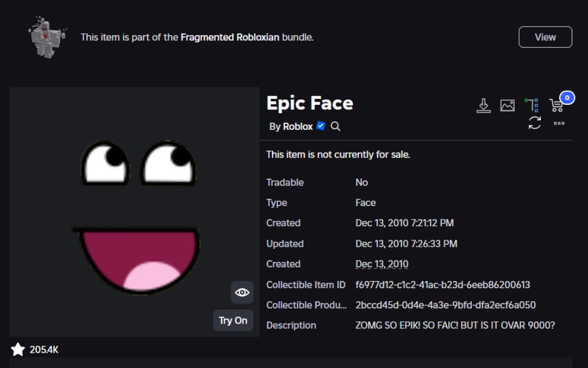Image resolution: width=588 pixels, height=368 pixels.
Task: Click the Fragmented Robloxian bundle thumbnail
Action: 47,37
